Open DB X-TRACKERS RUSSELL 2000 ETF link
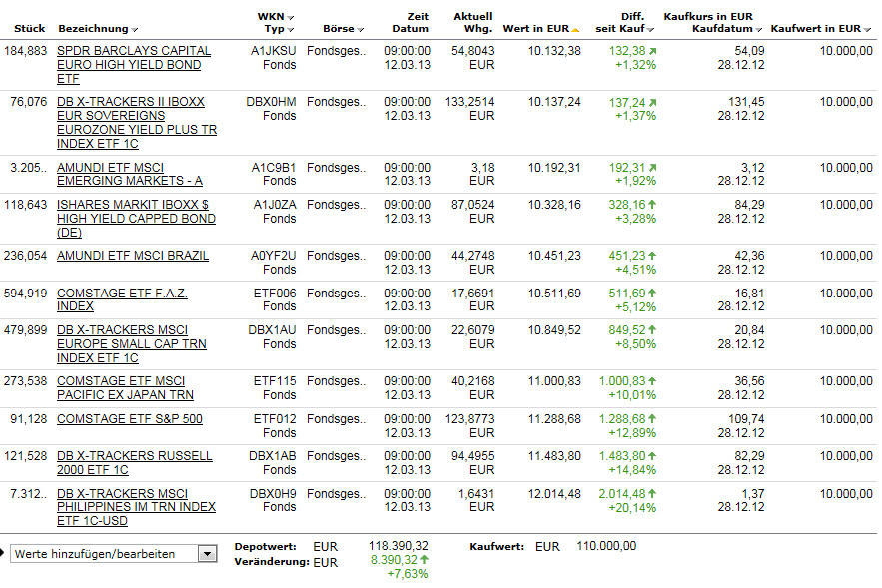The height and width of the screenshot is (588, 882). [135, 462]
